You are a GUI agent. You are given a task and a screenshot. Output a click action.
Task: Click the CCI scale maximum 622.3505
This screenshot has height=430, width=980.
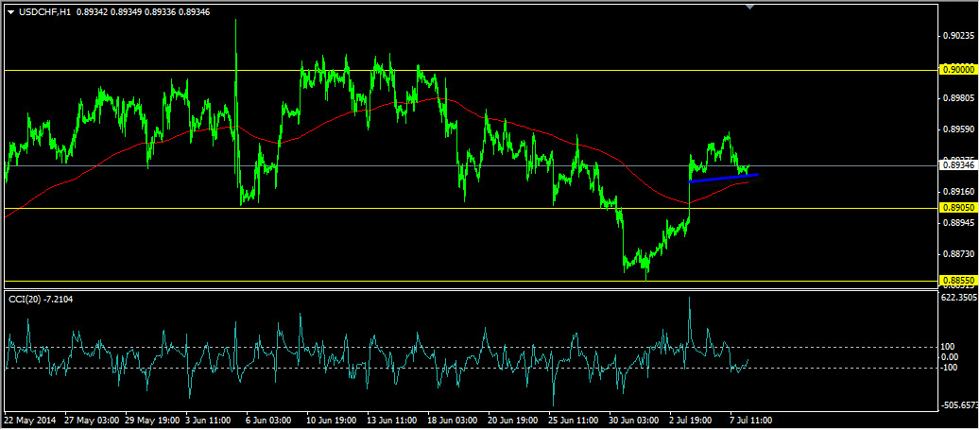[x=959, y=297]
